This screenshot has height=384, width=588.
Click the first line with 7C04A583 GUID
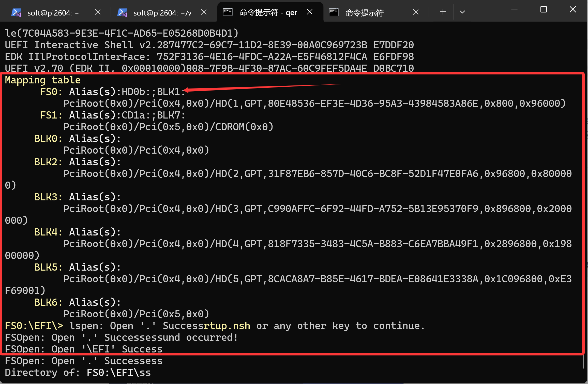(x=122, y=33)
